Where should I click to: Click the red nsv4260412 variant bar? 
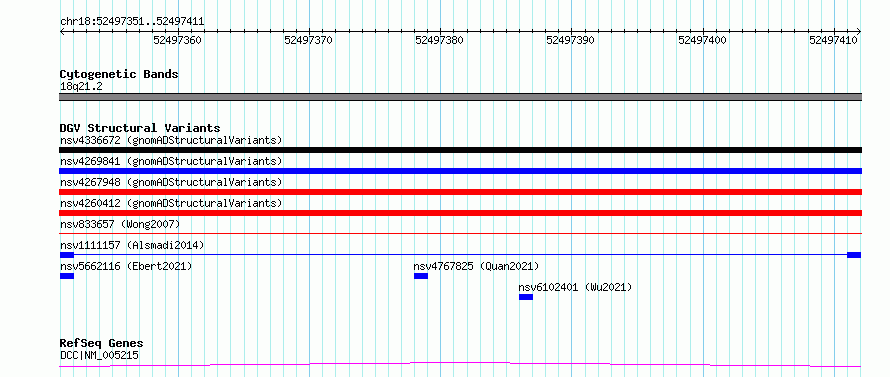click(x=460, y=213)
